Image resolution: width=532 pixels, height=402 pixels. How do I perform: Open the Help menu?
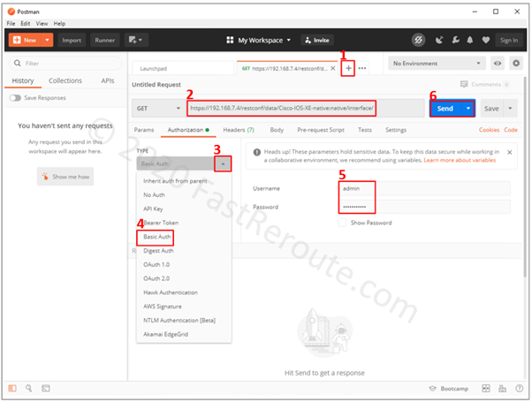coord(59,23)
